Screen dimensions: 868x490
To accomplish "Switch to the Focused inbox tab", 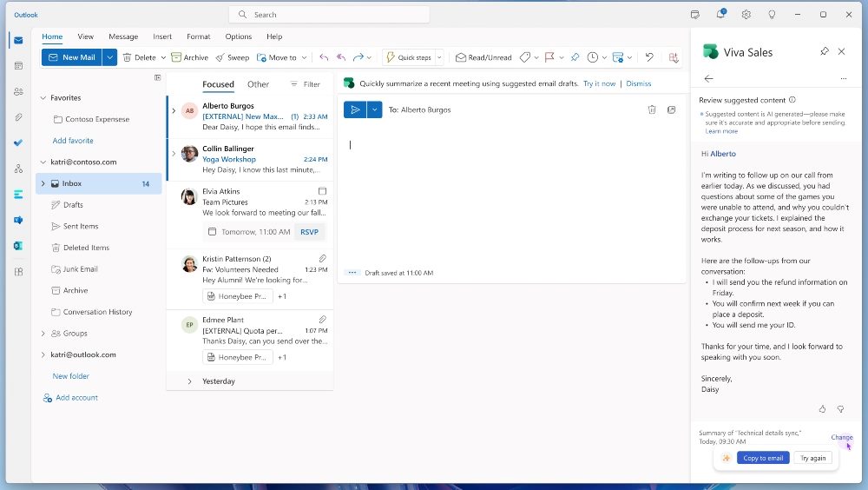I will tap(218, 84).
